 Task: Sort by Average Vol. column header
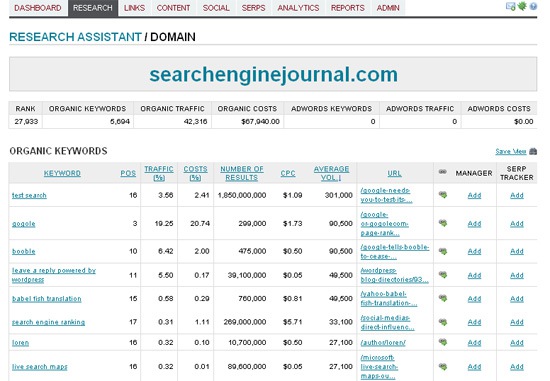(331, 173)
